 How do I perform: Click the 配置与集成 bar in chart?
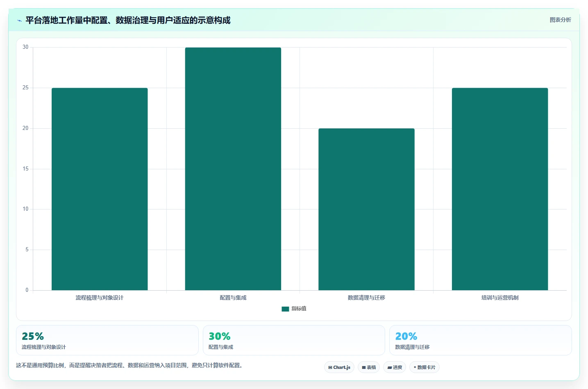pyautogui.click(x=233, y=169)
